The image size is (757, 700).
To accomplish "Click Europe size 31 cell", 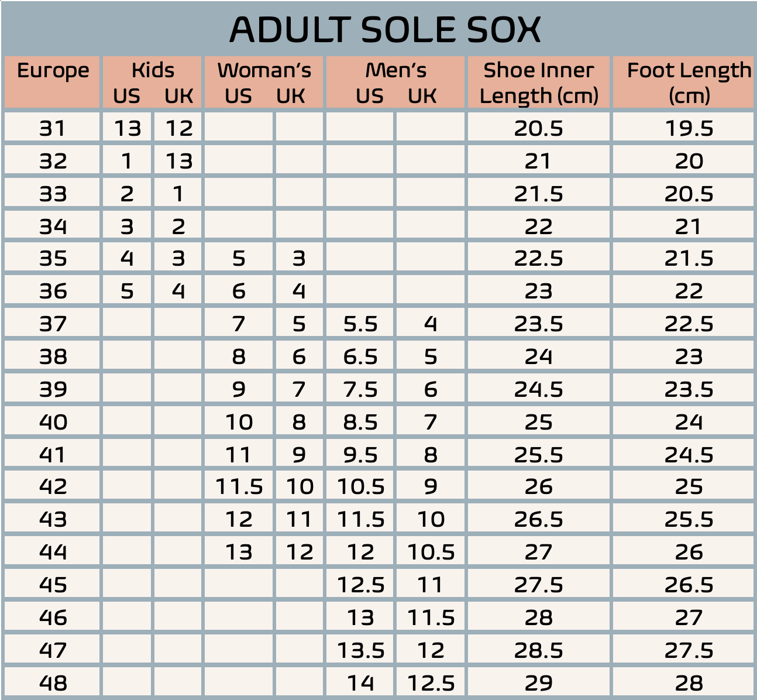I will tap(53, 128).
